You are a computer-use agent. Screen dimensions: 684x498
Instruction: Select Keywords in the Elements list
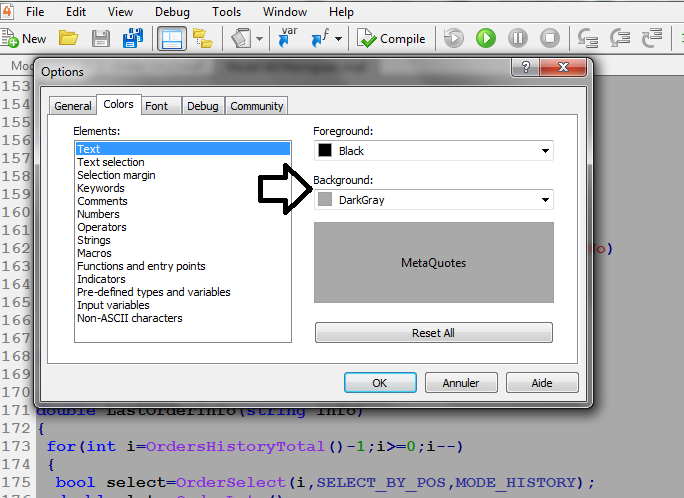point(101,188)
